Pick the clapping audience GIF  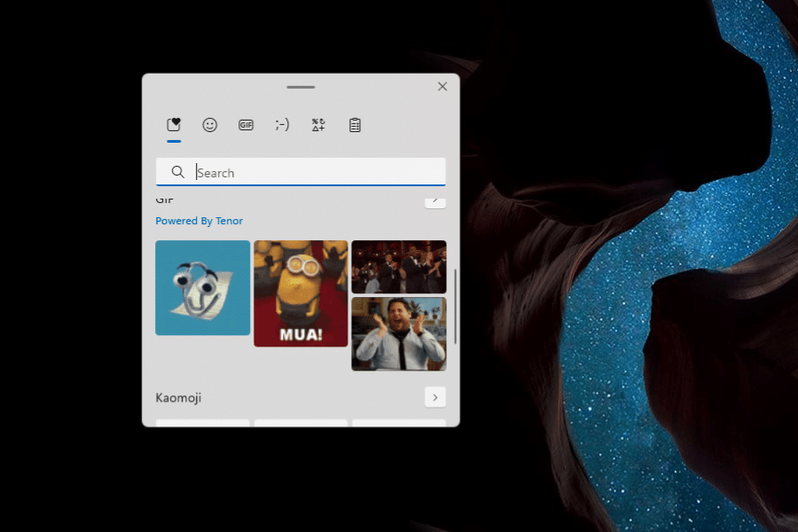tap(399, 266)
